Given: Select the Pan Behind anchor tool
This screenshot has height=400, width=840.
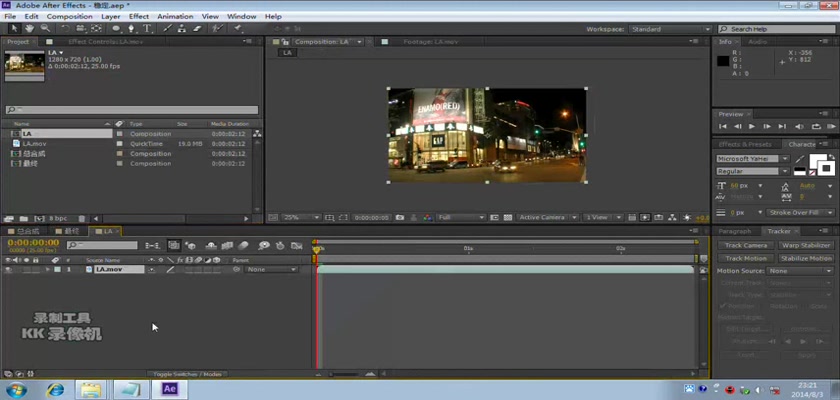Looking at the screenshot, I should tap(96, 28).
